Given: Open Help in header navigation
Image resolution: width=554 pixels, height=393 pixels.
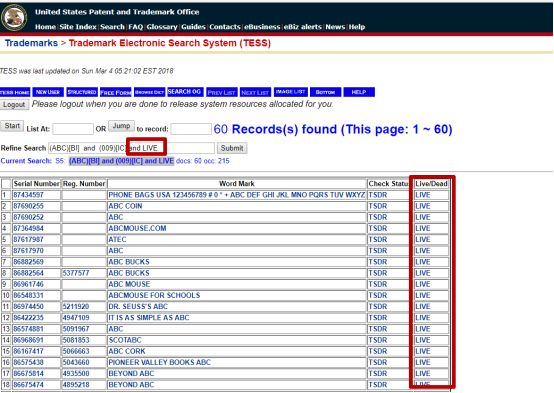Looking at the screenshot, I should pyautogui.click(x=357, y=27).
